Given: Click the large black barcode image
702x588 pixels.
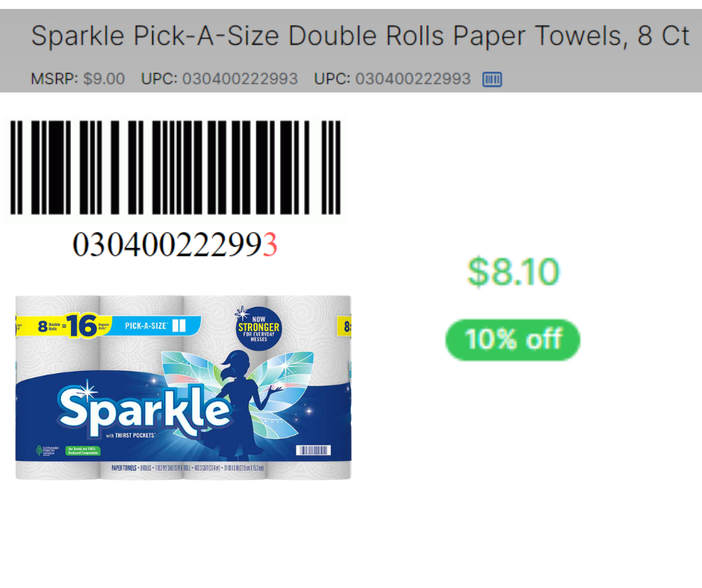Looking at the screenshot, I should [175, 168].
